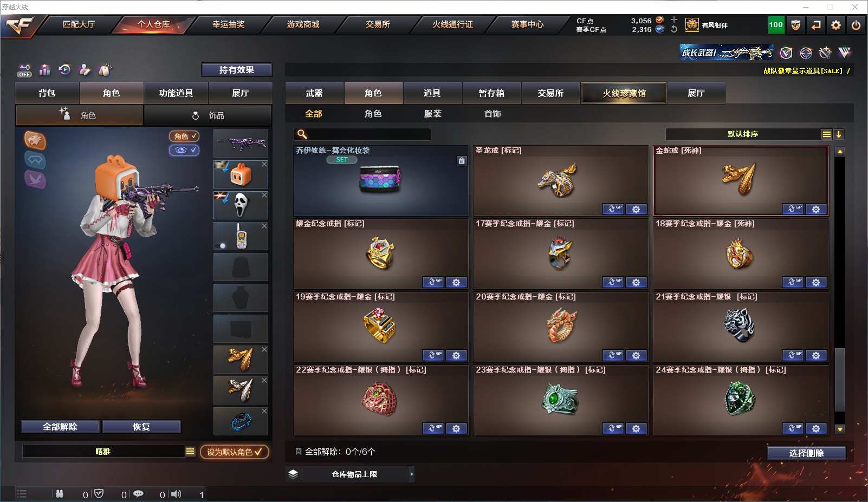Click the 选择删除 button
868x502 pixels.
point(807,453)
